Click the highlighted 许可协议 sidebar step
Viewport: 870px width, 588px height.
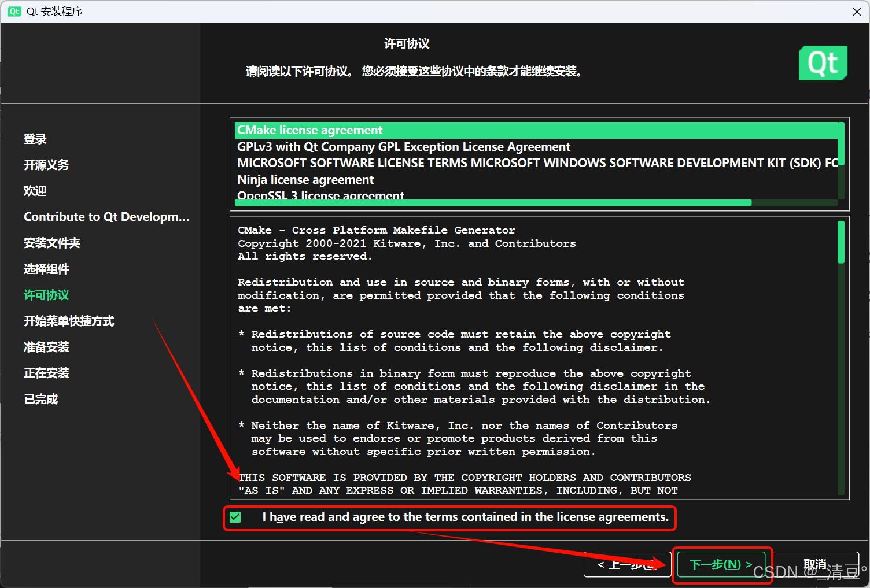(x=46, y=295)
